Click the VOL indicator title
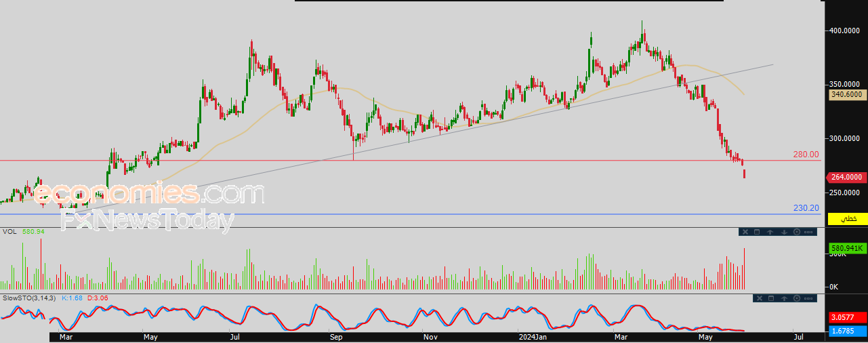The height and width of the screenshot is (343, 868). pyautogui.click(x=9, y=232)
